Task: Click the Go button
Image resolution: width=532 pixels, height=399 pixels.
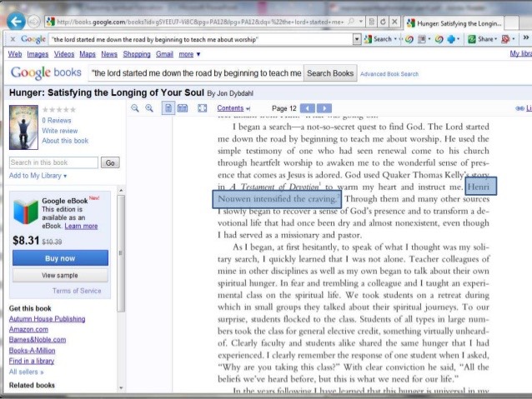Action: (x=110, y=162)
